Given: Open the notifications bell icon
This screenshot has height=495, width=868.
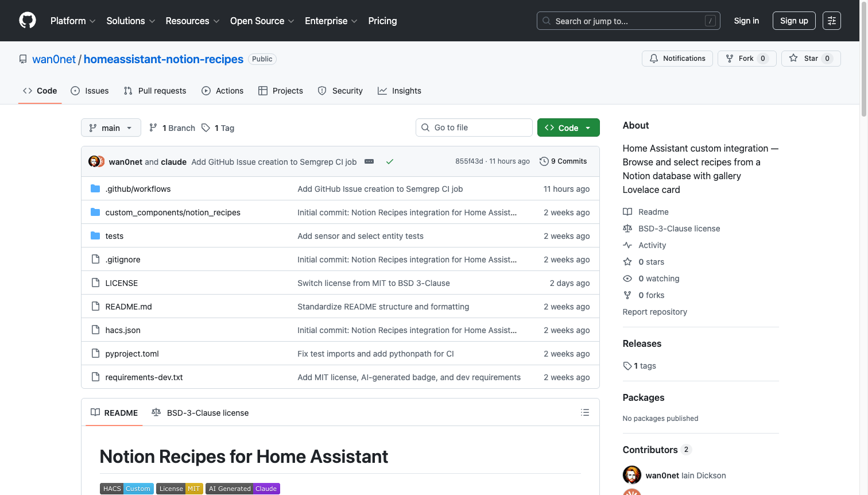Looking at the screenshot, I should pos(654,58).
